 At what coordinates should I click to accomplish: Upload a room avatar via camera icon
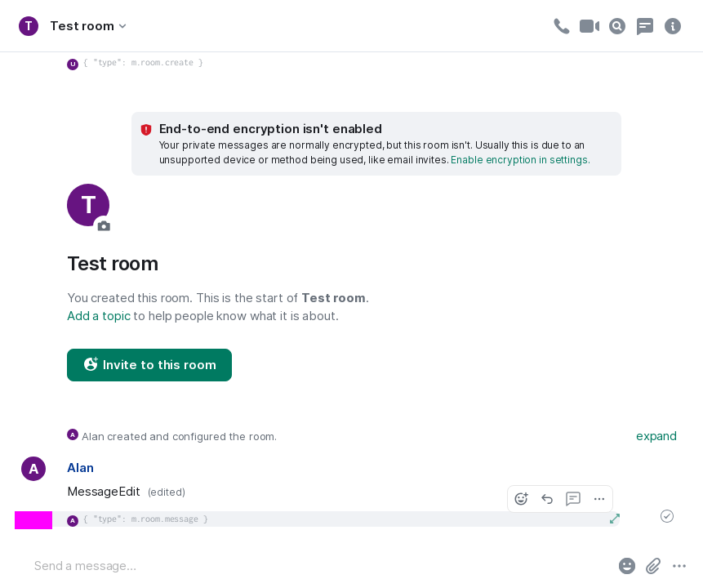(x=104, y=225)
